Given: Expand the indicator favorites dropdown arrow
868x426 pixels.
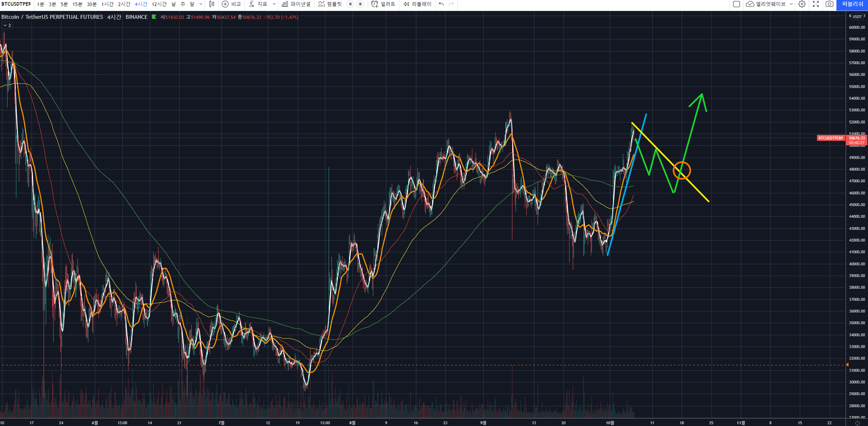Looking at the screenshot, I should (274, 4).
